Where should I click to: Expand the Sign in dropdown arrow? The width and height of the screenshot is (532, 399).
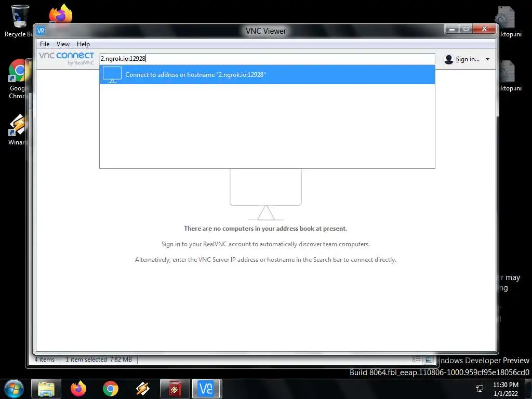(487, 59)
